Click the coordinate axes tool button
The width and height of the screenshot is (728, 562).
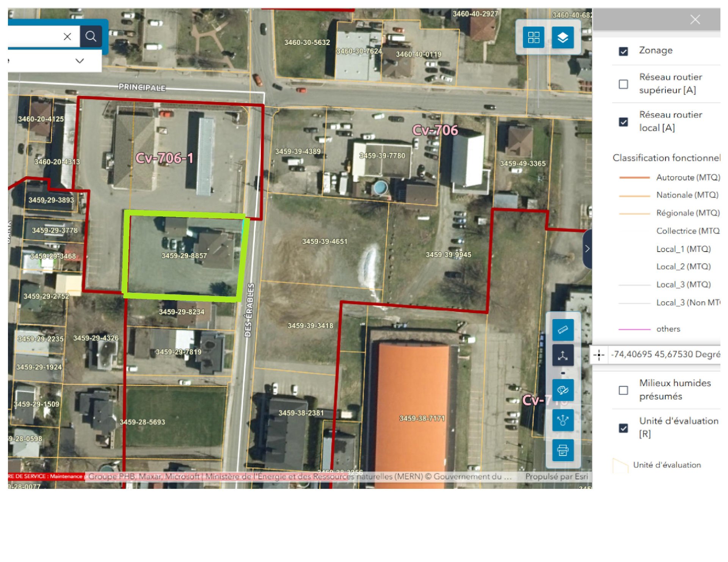(562, 355)
